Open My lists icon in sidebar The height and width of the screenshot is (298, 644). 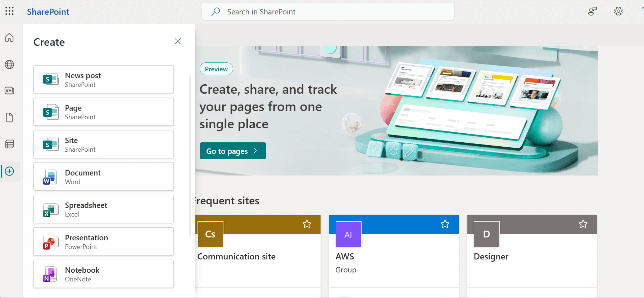(10, 144)
